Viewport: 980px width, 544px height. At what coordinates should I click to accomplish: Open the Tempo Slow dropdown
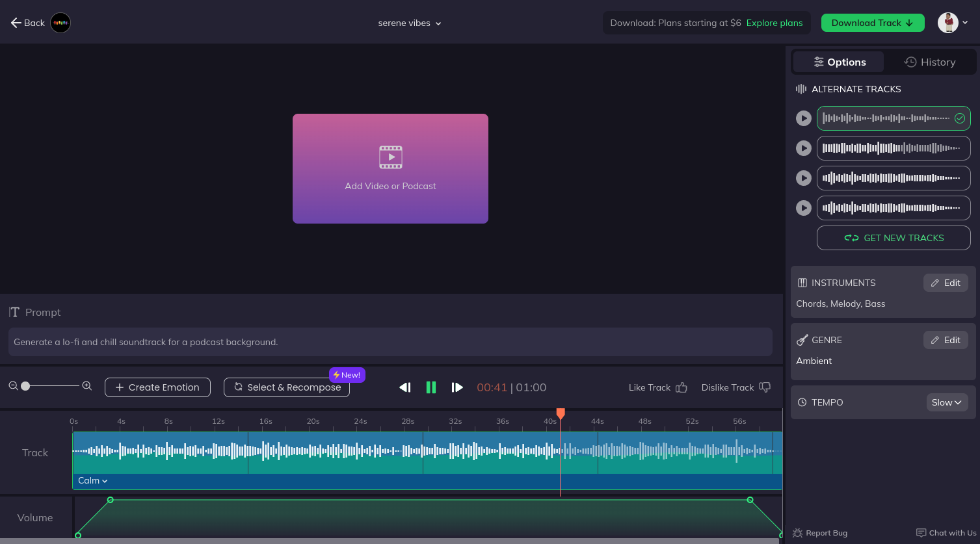coord(946,402)
